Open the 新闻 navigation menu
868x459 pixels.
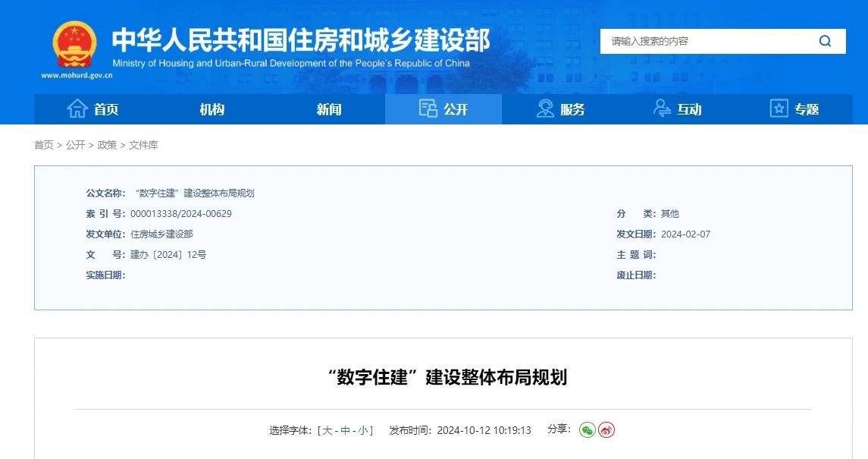click(x=328, y=109)
